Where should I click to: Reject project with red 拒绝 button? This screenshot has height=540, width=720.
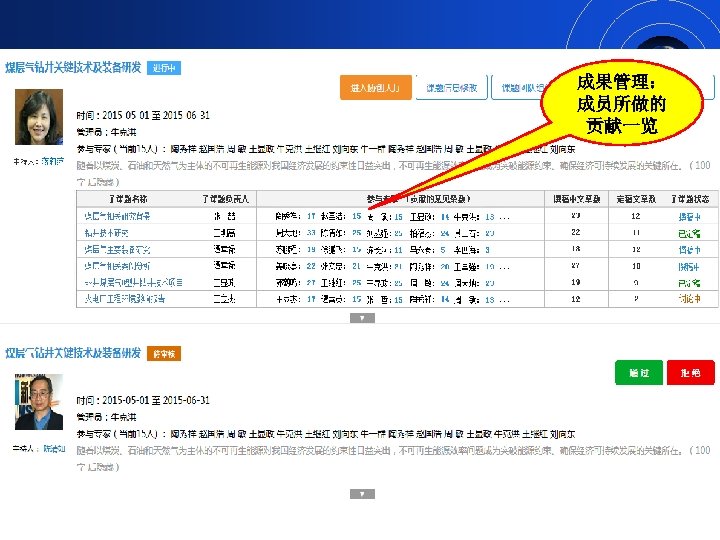[691, 372]
